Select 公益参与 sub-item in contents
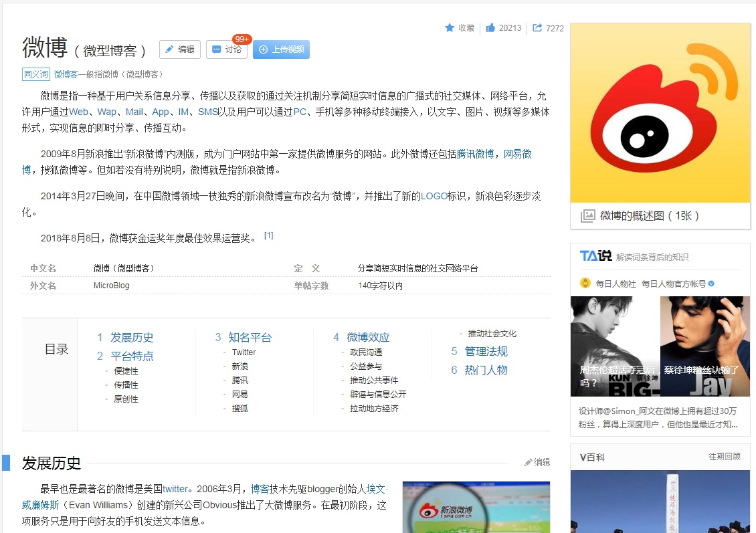Image resolution: width=756 pixels, height=533 pixels. point(366,366)
